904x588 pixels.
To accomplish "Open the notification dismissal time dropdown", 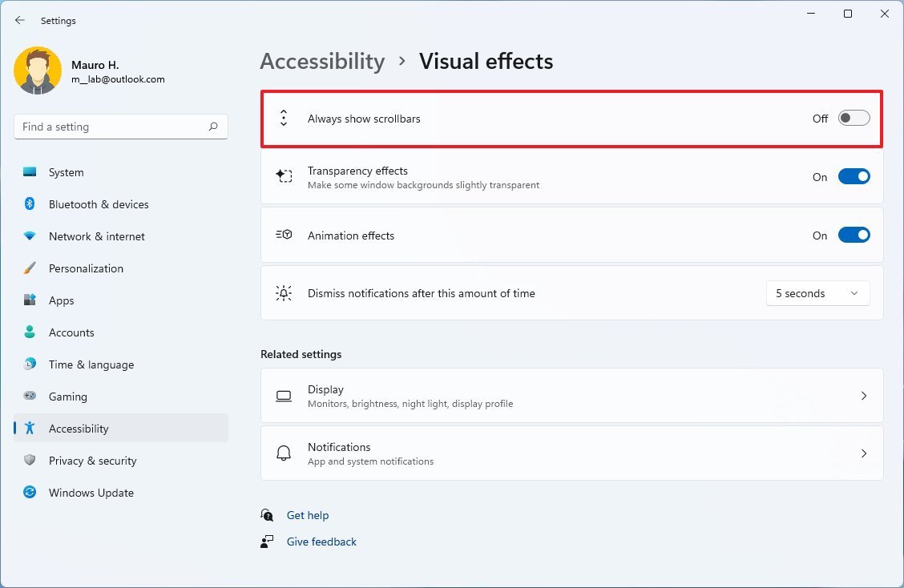I will coord(817,293).
